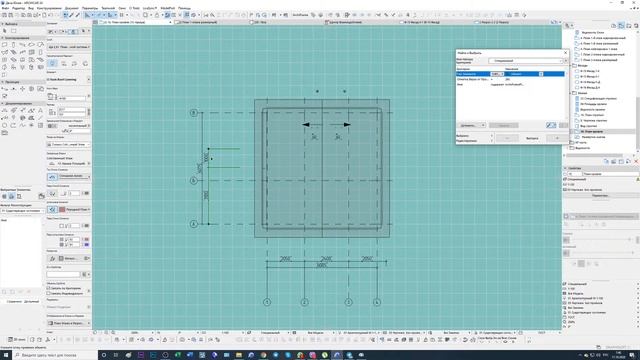Collapse the 'Кровля' folder in Navigator
640x360 pixels.
(571, 93)
